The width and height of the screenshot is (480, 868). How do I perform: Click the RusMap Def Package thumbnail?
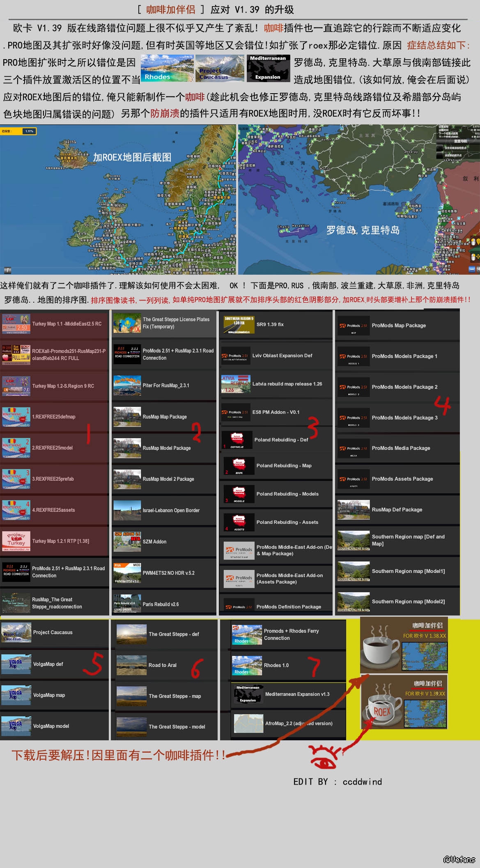(354, 510)
